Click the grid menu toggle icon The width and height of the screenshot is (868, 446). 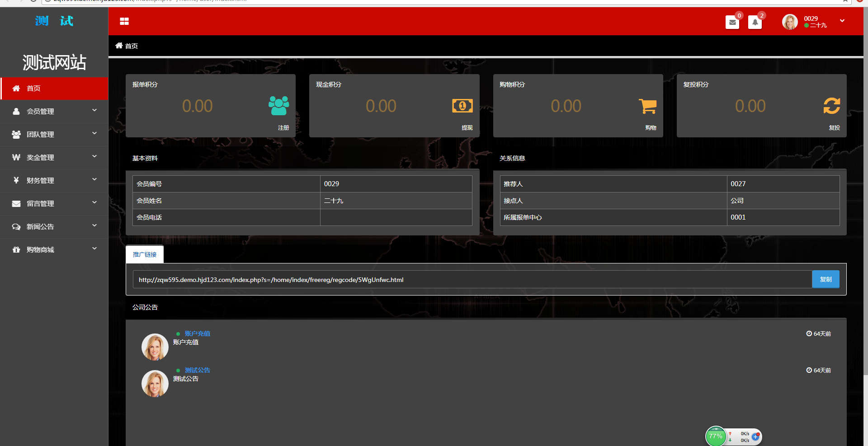[x=124, y=21]
